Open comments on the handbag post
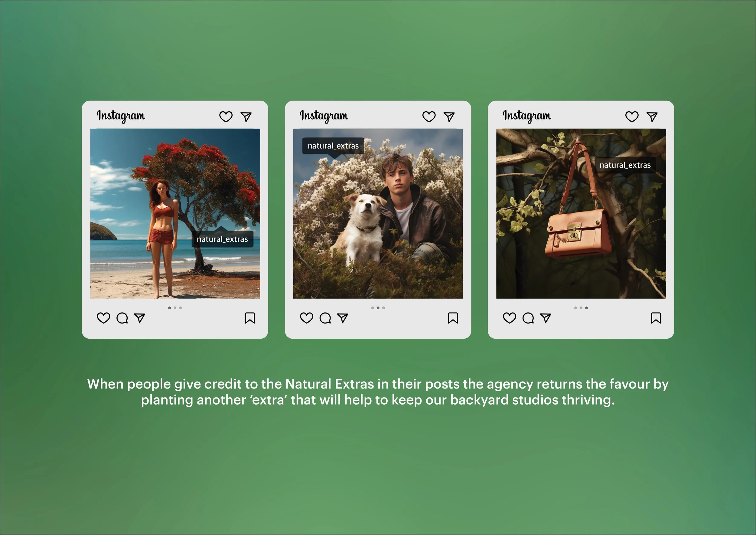The image size is (756, 535). coord(528,318)
